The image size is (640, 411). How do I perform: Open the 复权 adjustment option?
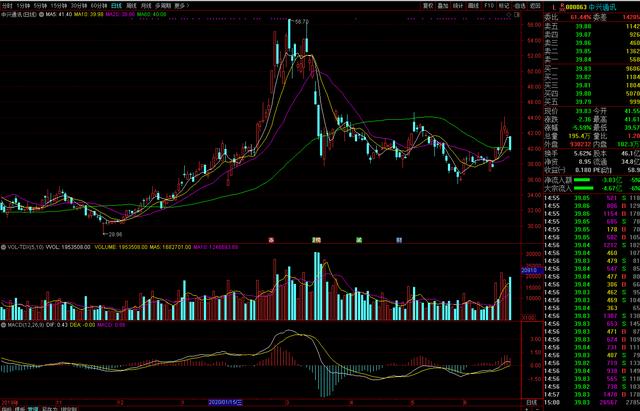428,6
